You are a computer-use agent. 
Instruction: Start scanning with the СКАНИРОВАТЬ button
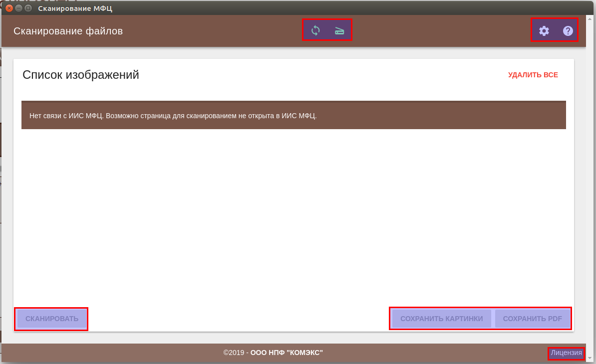click(x=52, y=319)
